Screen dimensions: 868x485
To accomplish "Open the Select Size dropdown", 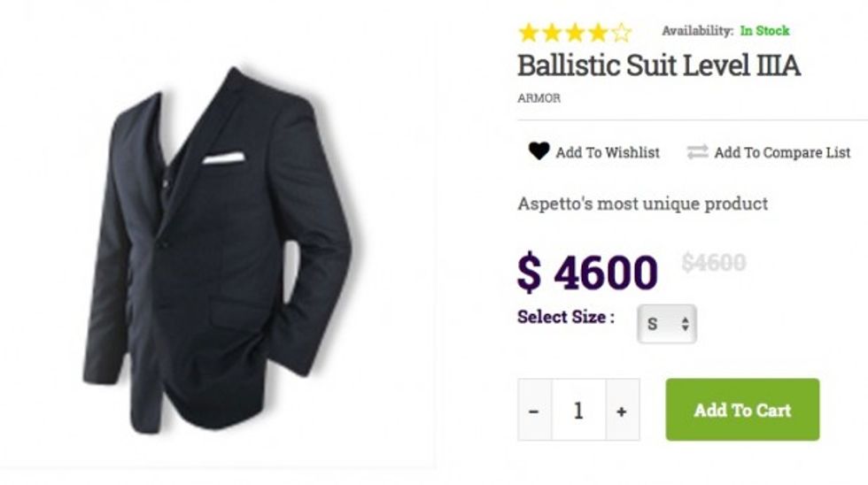I will pos(666,324).
